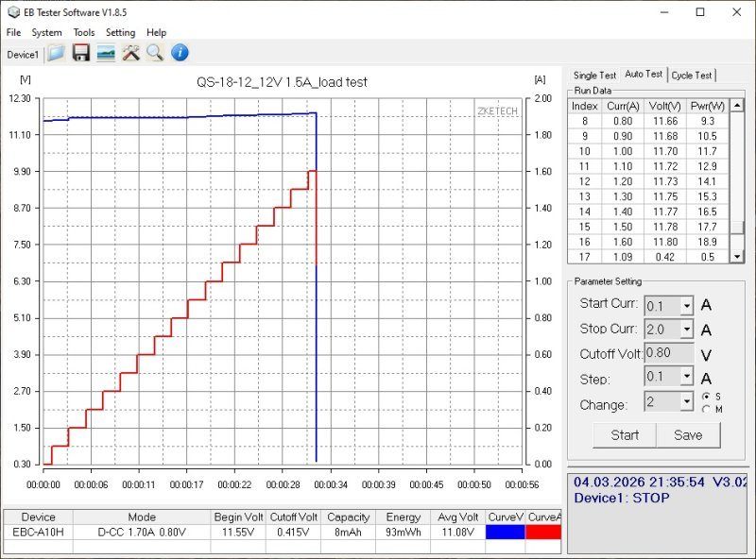Open the blue info icon
Image resolution: width=756 pixels, height=559 pixels.
[179, 53]
